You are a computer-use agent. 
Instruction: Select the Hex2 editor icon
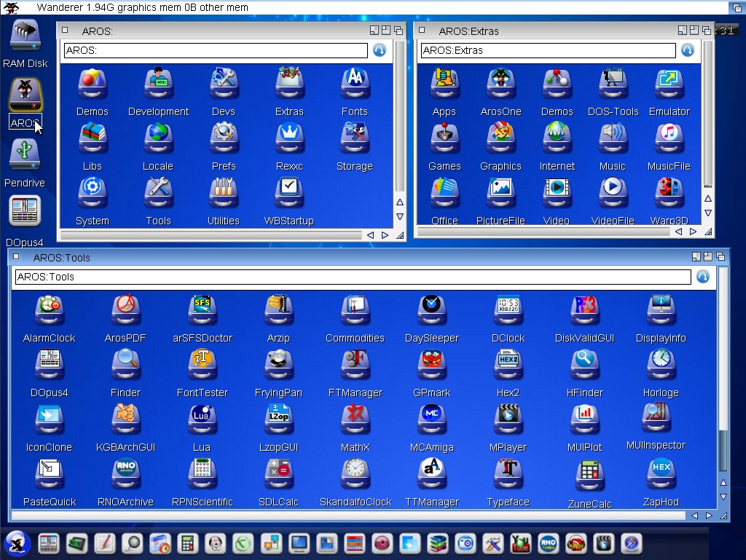[x=508, y=366]
